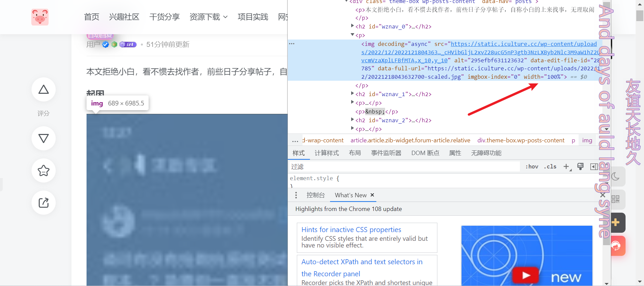Screen dimensions: 644x286
Task: Select the What's New drawer tab
Action: click(x=351, y=195)
